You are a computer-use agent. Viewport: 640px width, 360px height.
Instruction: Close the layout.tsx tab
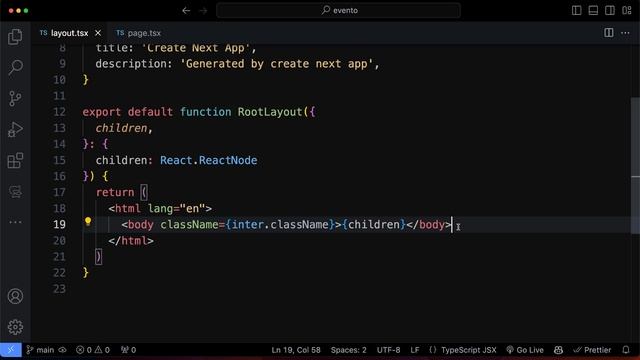(98, 33)
